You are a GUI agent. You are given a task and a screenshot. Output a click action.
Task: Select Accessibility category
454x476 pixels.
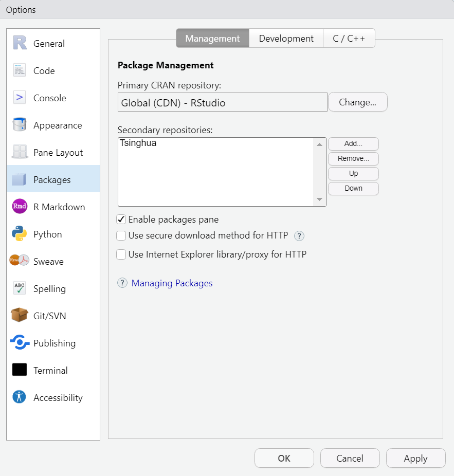click(53, 397)
